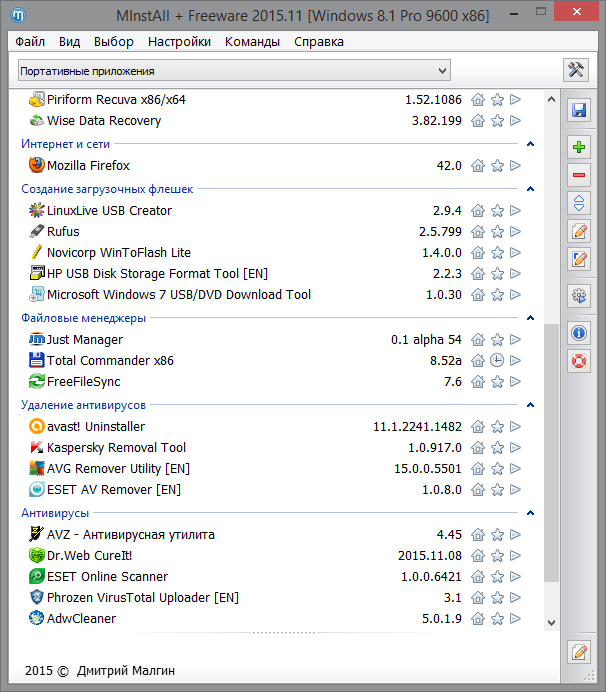Click the save (floppy disk) sidebar icon
Viewport: 606px width, 692px height.
[579, 110]
